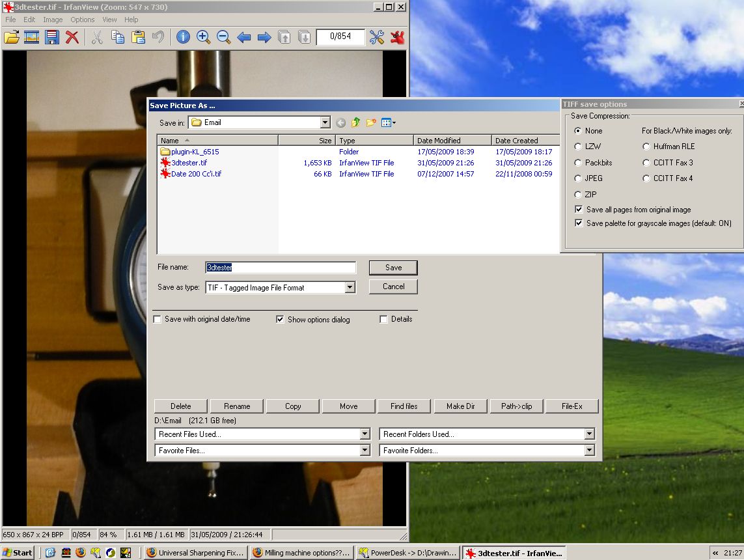Open the Recent Folders Used dropdown

point(589,434)
